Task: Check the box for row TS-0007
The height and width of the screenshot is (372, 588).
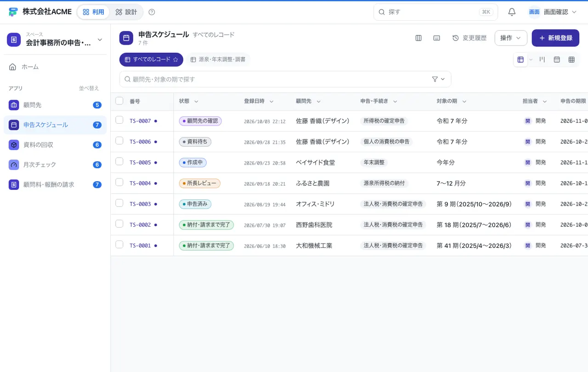Action: tap(119, 120)
